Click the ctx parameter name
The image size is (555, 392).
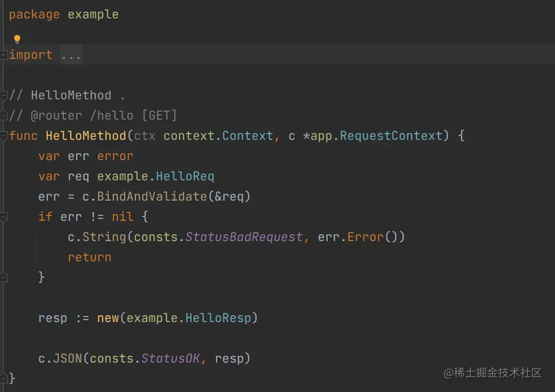tap(145, 136)
